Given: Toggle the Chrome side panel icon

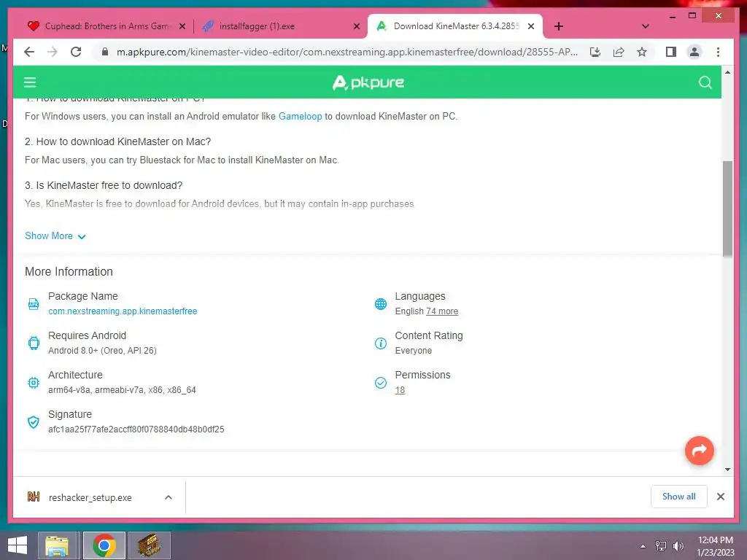Looking at the screenshot, I should click(x=671, y=52).
